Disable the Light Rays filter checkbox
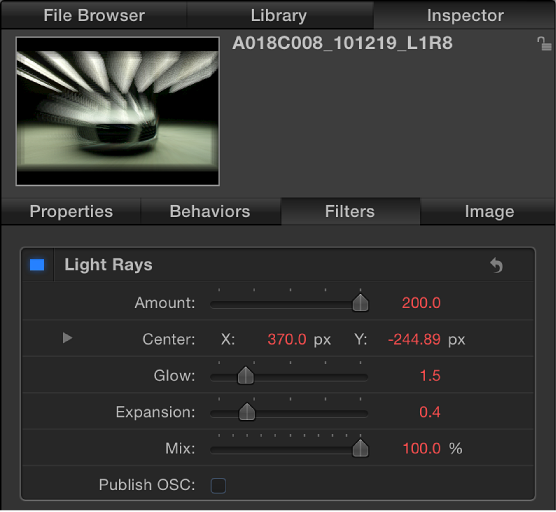The width and height of the screenshot is (556, 512). pyautogui.click(x=37, y=265)
